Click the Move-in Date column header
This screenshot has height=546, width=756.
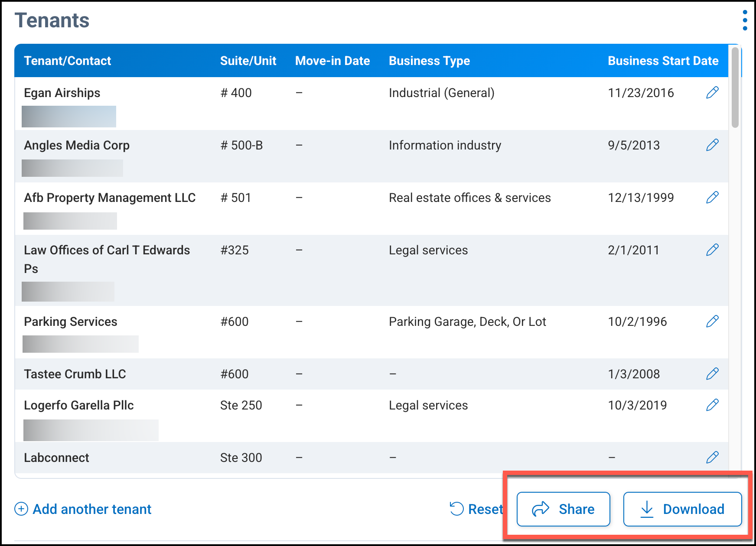(x=332, y=61)
